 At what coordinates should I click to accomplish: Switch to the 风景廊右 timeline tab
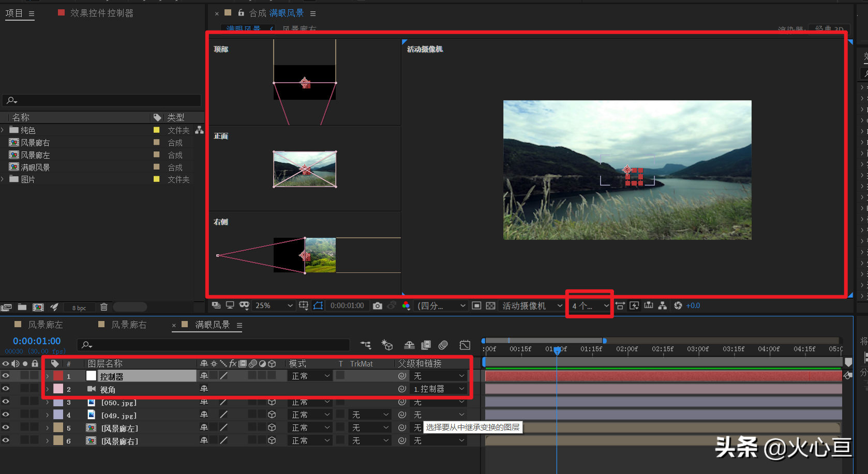(129, 325)
